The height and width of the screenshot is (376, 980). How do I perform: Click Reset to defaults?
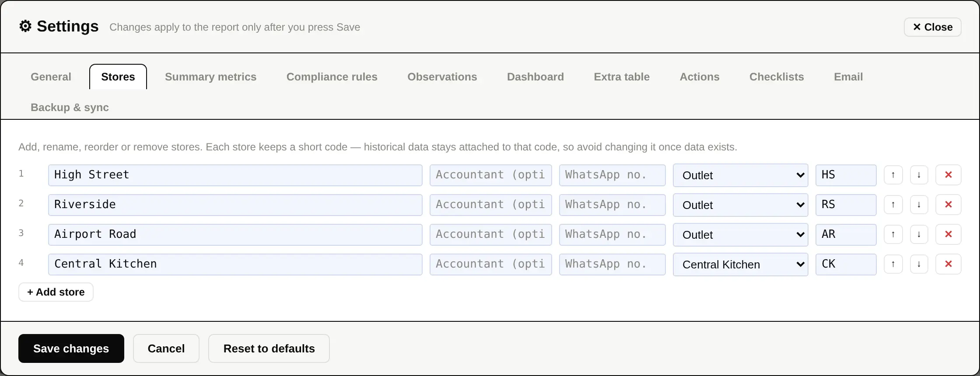point(269,348)
